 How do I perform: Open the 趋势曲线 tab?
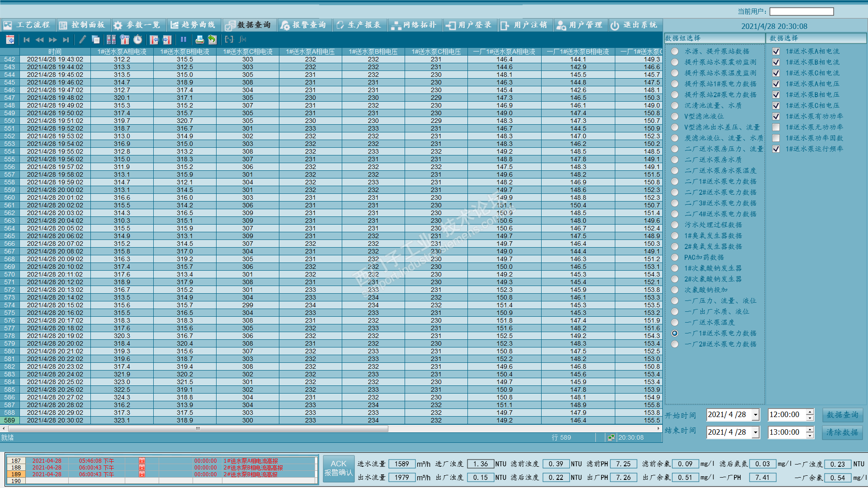click(193, 25)
